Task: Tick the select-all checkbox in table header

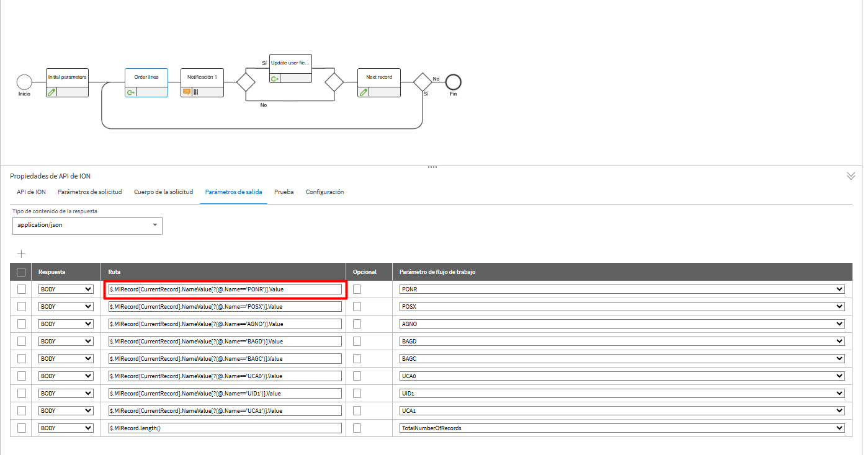Action: click(x=21, y=272)
